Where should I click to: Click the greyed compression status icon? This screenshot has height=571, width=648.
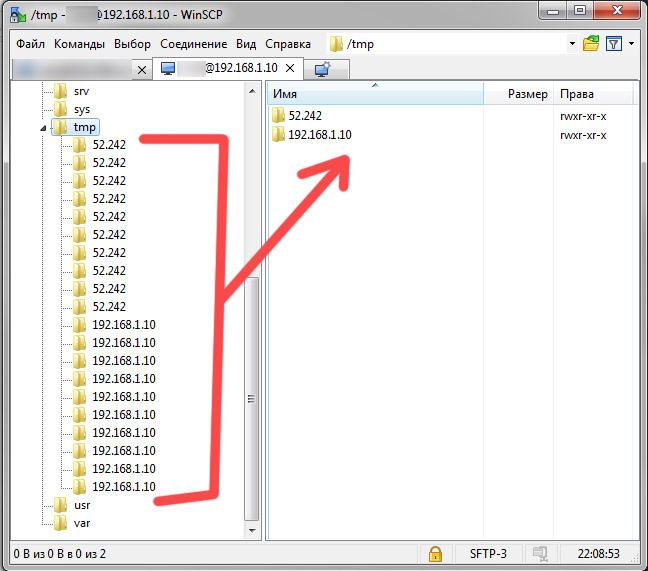point(540,553)
